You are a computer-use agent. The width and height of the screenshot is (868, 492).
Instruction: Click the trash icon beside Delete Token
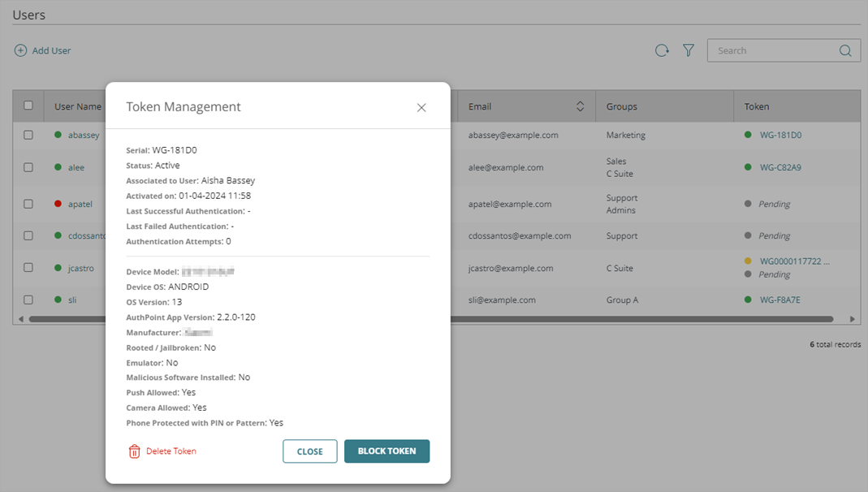(134, 451)
